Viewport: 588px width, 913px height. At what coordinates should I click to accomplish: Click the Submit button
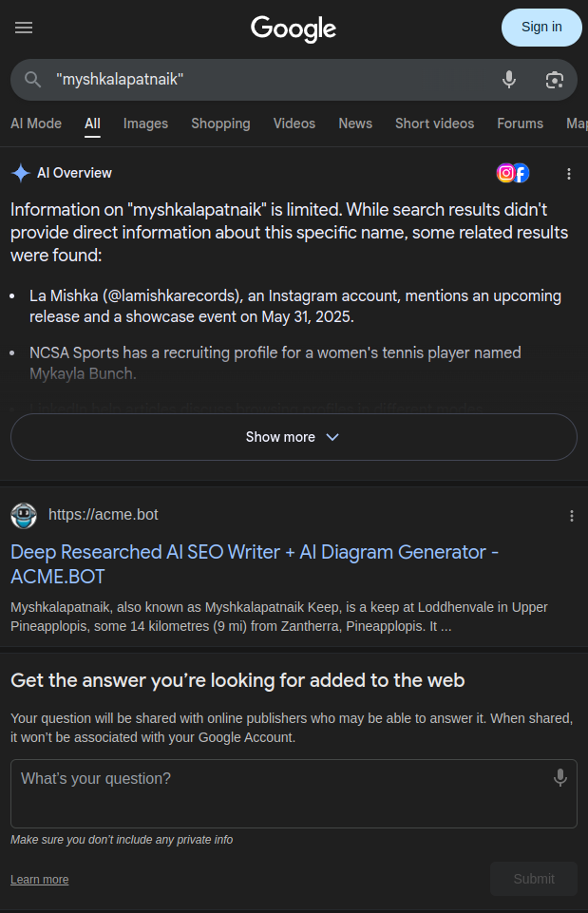pos(534,879)
